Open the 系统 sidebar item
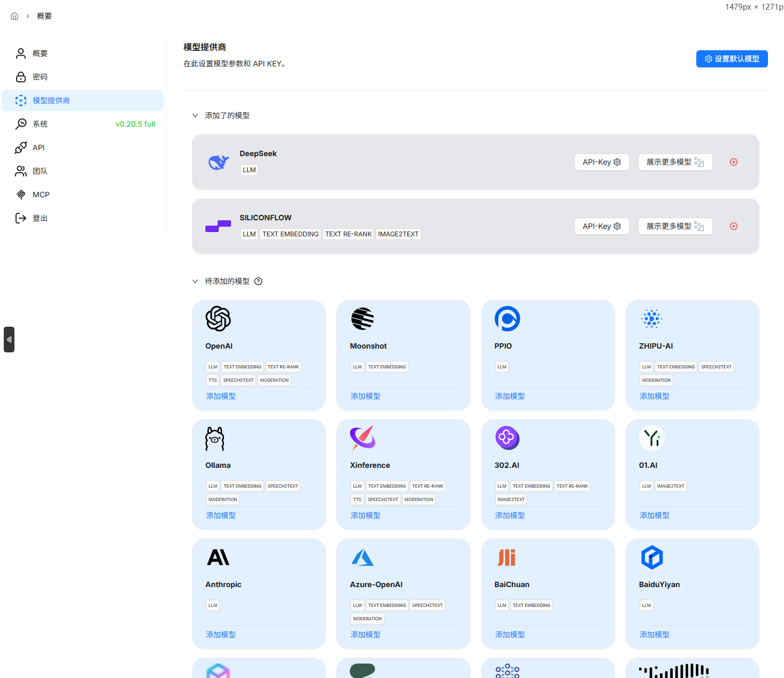784x678 pixels. click(82, 124)
